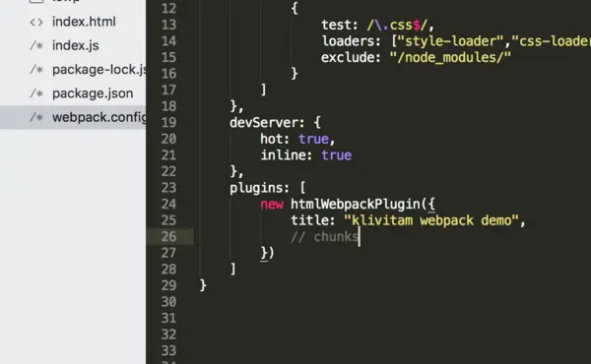Place cursor on the "devServer" key
The height and width of the screenshot is (364, 591).
pyautogui.click(x=263, y=123)
